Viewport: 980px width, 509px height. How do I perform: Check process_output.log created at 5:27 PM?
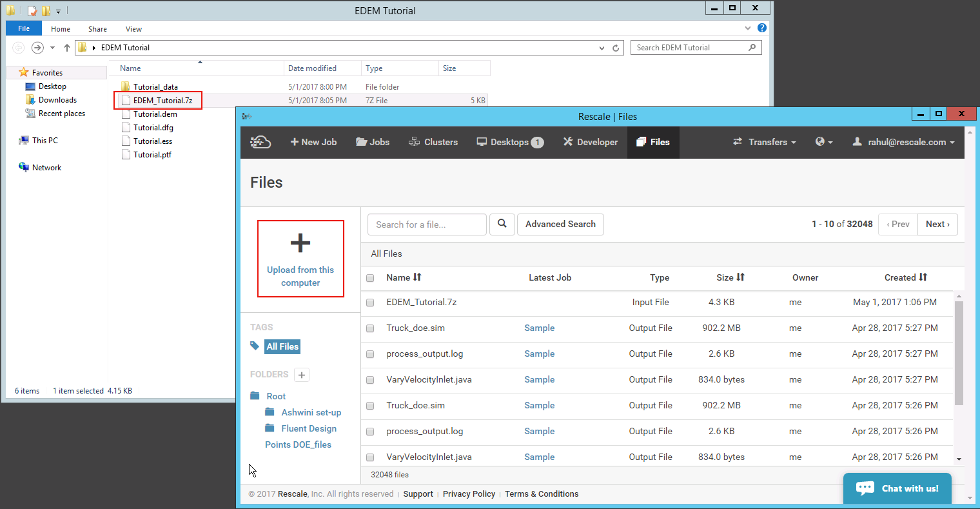point(370,354)
